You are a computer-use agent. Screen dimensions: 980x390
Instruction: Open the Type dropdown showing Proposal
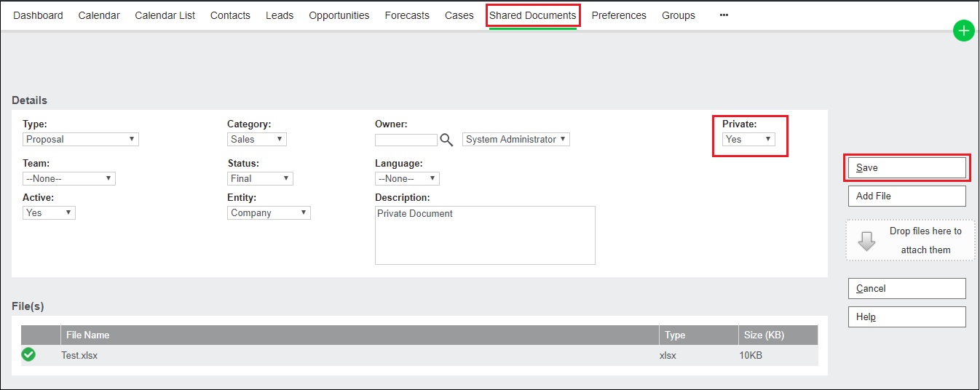click(x=81, y=139)
